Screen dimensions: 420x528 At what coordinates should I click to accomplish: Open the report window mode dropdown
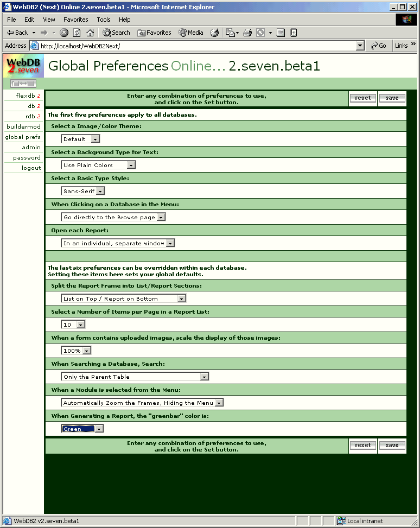pos(118,243)
